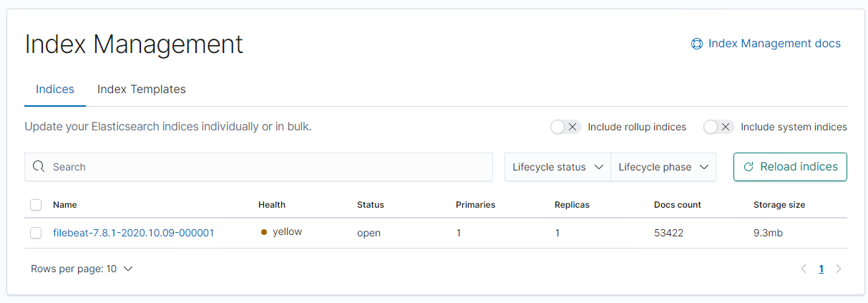Open Index Management docs link
This screenshot has width=868, height=303.
pyautogui.click(x=774, y=44)
